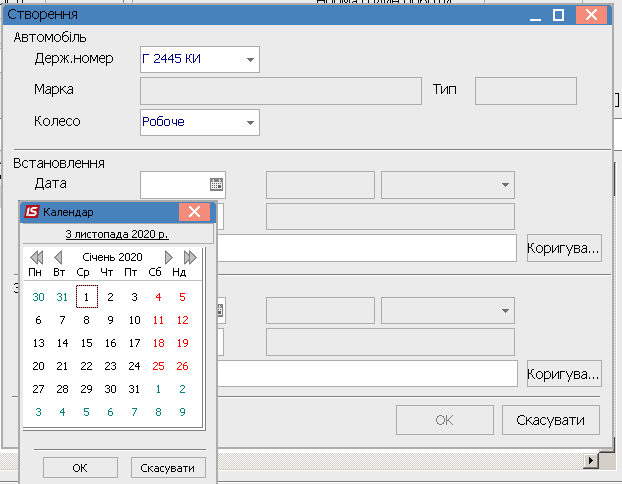
Task: Click the Марка input field
Action: click(281, 91)
